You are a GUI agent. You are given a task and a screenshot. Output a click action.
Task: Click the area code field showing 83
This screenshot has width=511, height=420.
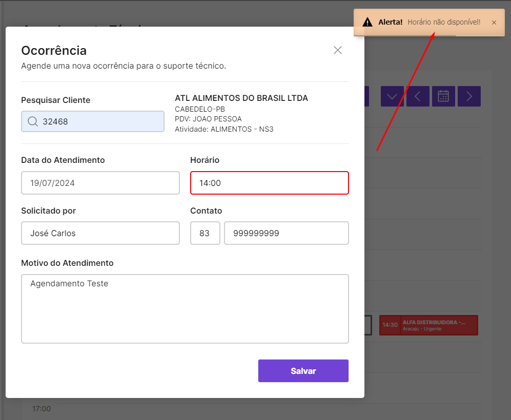(x=205, y=233)
